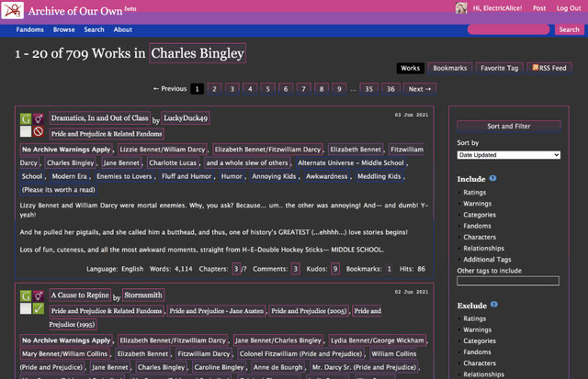
Task: Click the Sort and Filter button
Action: (x=508, y=127)
